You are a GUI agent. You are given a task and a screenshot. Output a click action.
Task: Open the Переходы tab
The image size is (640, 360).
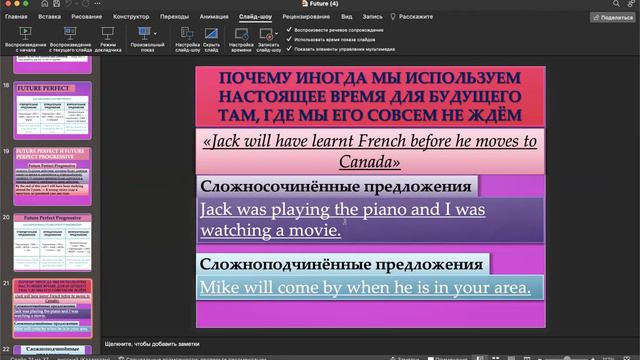(174, 17)
